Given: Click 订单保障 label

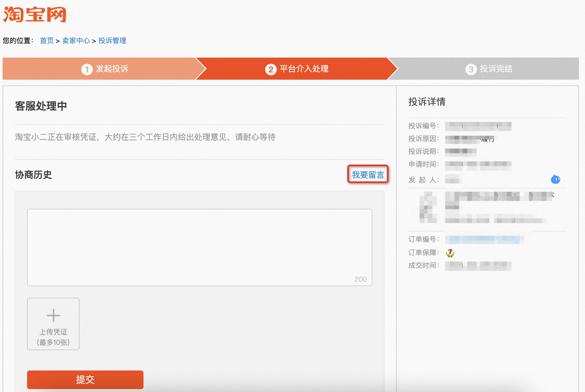Looking at the screenshot, I should [423, 253].
